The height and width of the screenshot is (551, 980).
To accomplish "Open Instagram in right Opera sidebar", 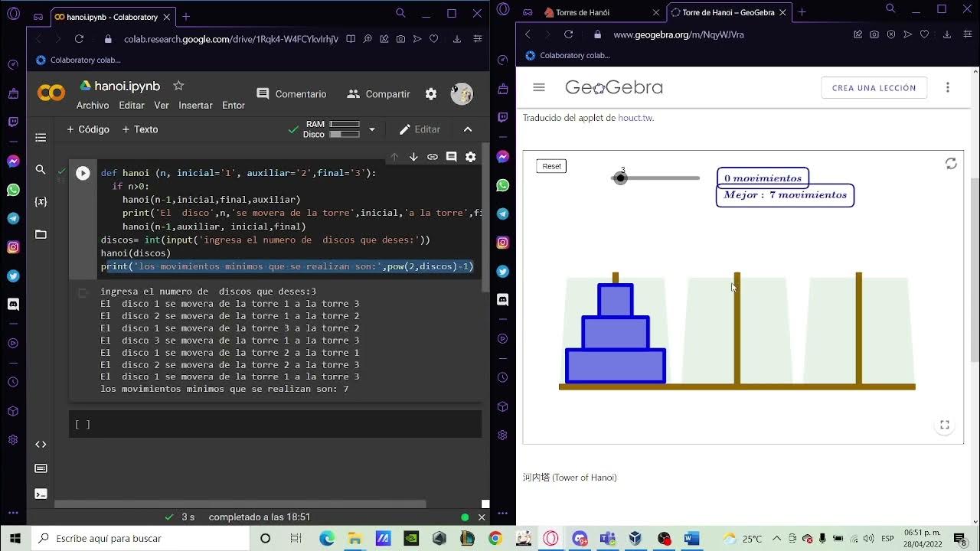I will [x=503, y=243].
